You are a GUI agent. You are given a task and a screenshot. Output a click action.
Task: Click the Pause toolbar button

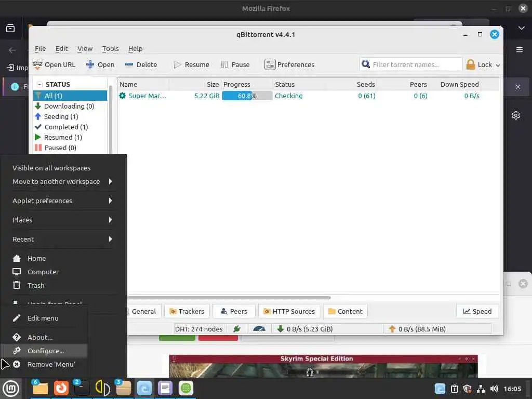(235, 64)
